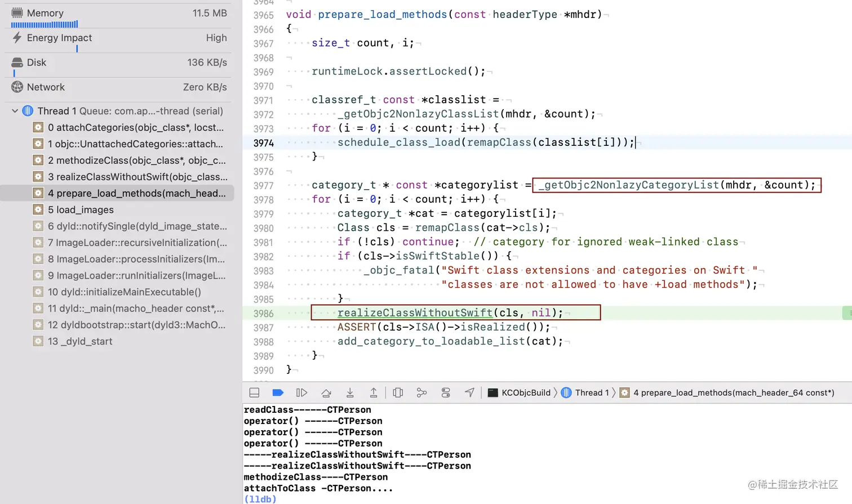This screenshot has height=504, width=852.
Task: Open the Memory gauge report
Action: (119, 16)
